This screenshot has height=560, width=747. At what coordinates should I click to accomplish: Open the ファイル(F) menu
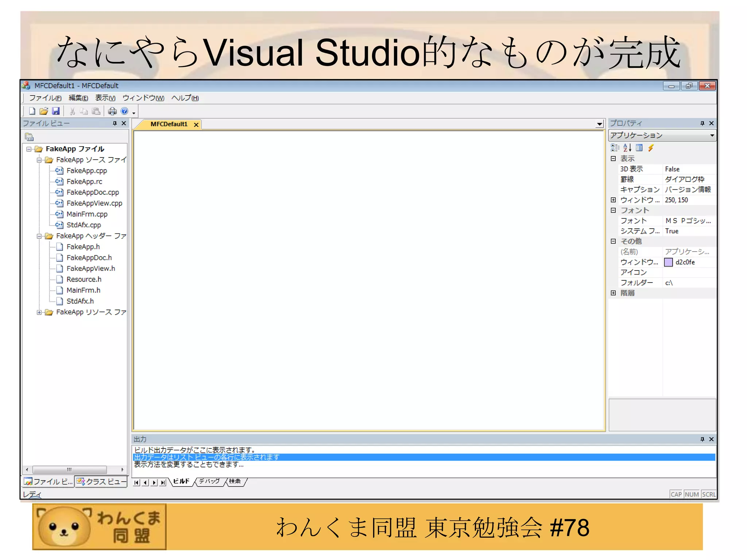tap(45, 98)
